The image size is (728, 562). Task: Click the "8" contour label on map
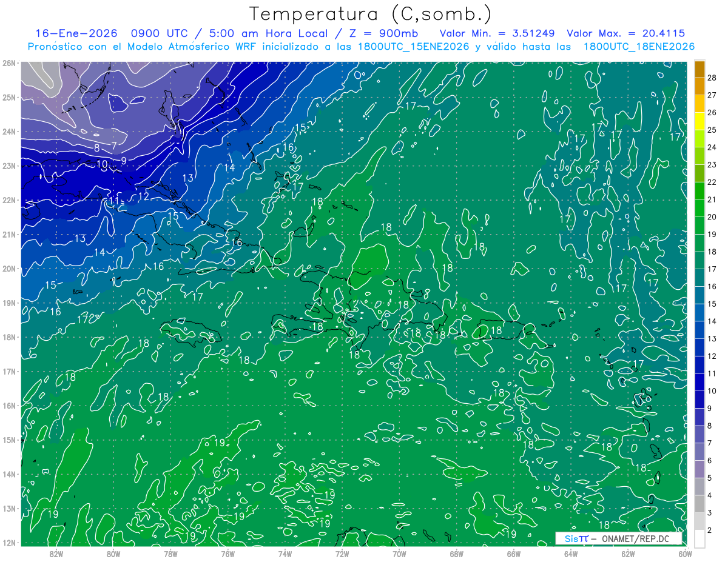tap(97, 148)
